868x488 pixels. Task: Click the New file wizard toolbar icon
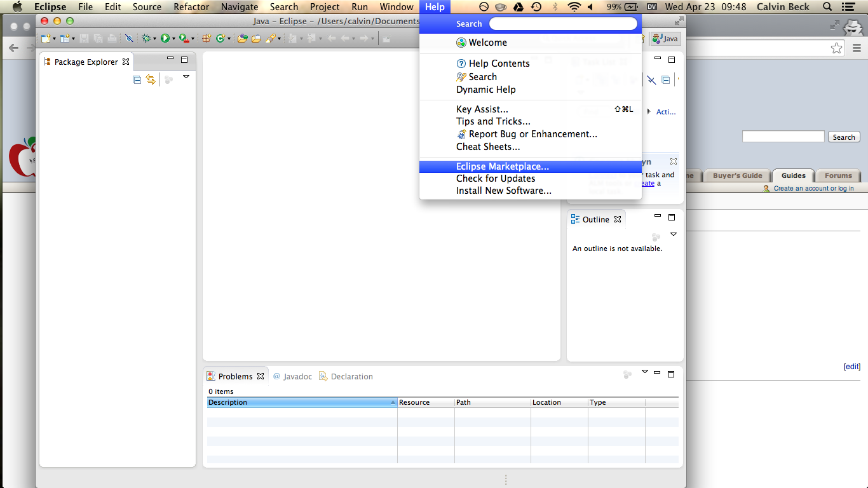pyautogui.click(x=45, y=39)
